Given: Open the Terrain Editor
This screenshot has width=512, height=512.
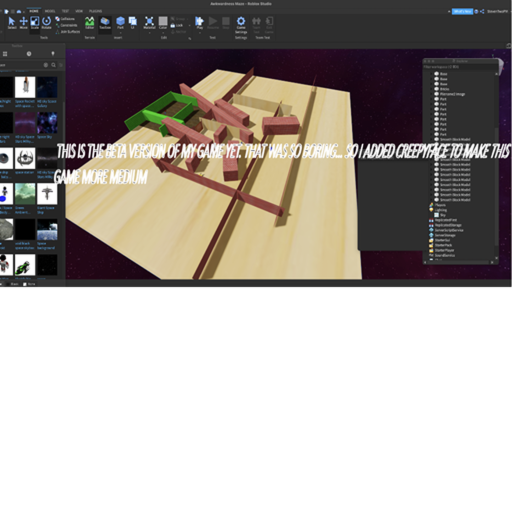Looking at the screenshot, I should click(x=89, y=23).
